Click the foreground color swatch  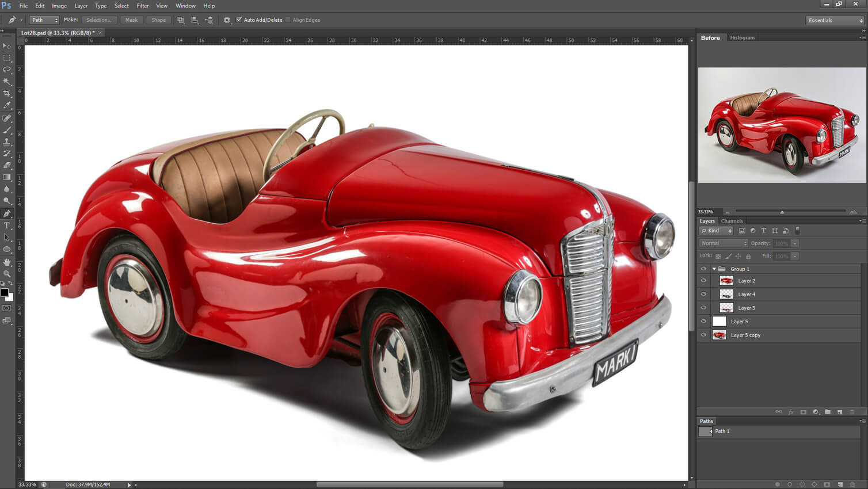coord(5,292)
